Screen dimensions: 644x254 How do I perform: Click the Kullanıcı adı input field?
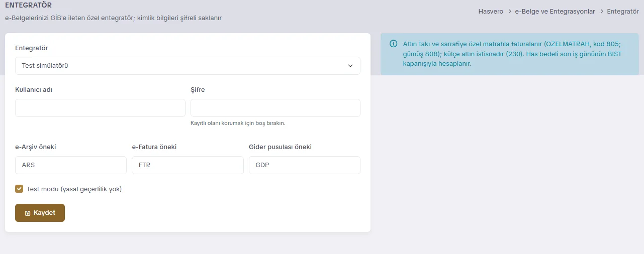click(100, 108)
